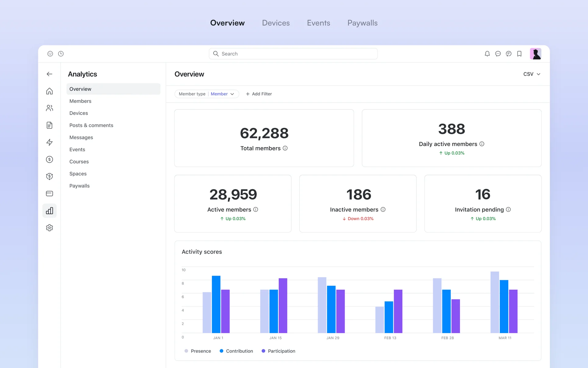Click the info icon next to Total members

(285, 148)
